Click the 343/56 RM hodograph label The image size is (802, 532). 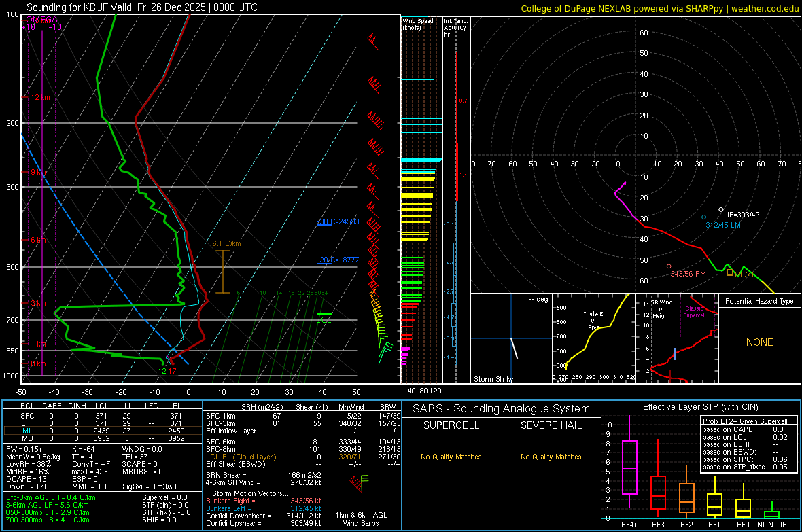point(688,274)
